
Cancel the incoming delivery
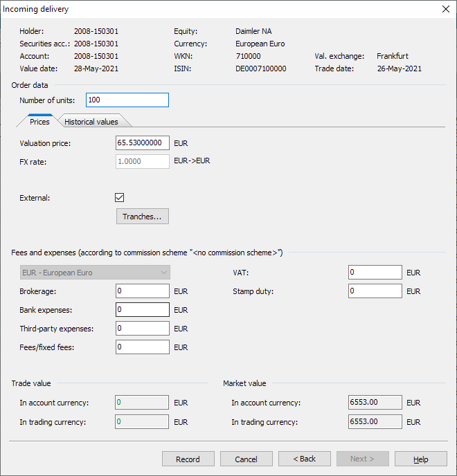[x=246, y=459]
